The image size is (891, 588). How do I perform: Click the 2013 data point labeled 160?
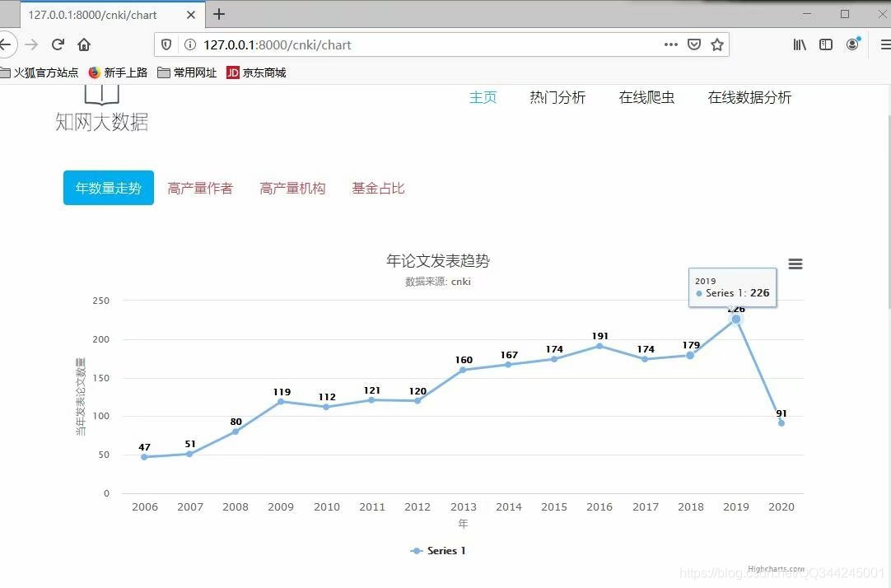tap(463, 370)
